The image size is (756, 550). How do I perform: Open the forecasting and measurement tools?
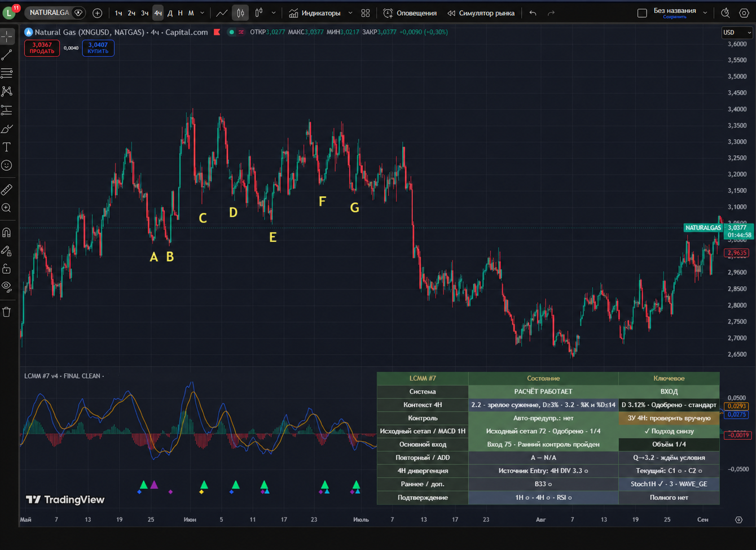point(7,110)
